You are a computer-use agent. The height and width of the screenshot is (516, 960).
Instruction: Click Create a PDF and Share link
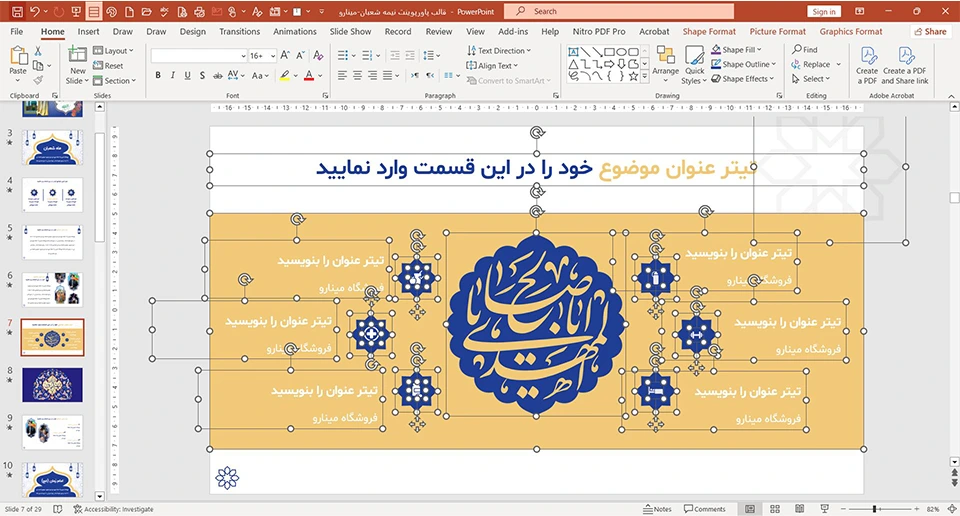pyautogui.click(x=905, y=65)
